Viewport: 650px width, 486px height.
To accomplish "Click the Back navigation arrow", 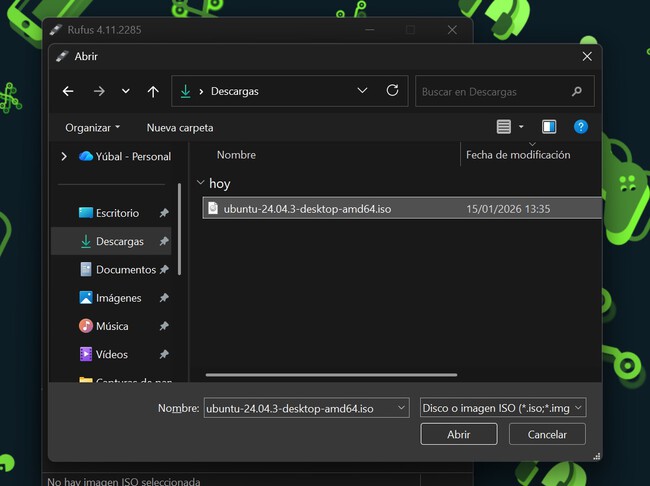I will coord(68,91).
